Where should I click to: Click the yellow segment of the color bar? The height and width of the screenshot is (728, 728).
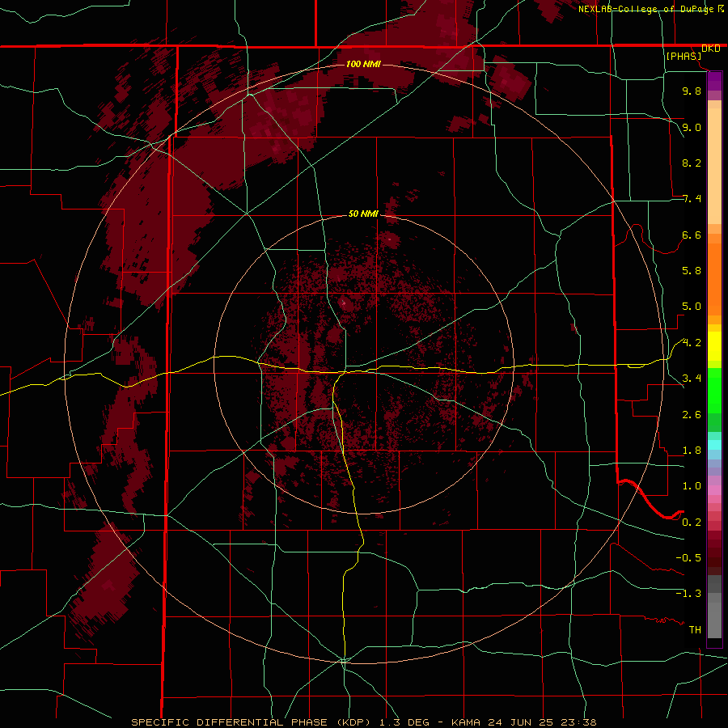[714, 346]
